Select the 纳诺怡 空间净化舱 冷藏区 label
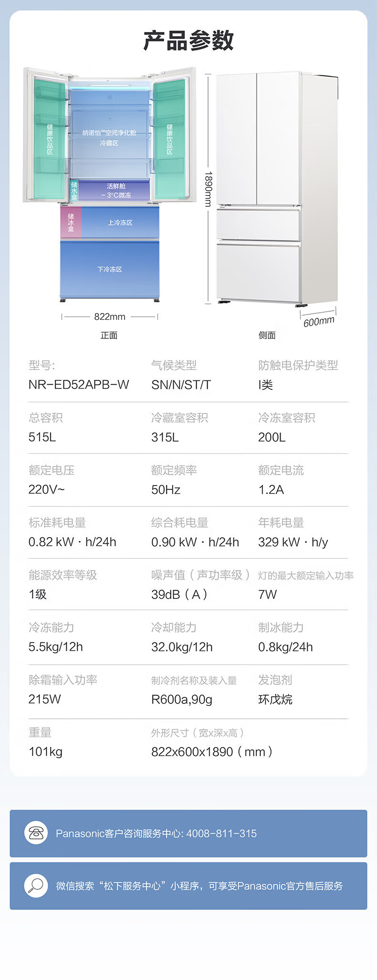377x980 pixels. (x=109, y=137)
